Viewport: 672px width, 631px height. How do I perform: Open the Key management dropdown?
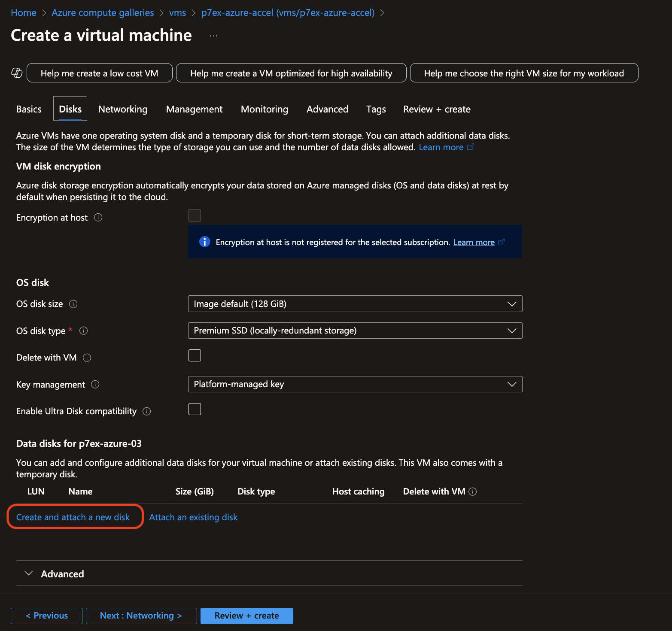(x=355, y=384)
